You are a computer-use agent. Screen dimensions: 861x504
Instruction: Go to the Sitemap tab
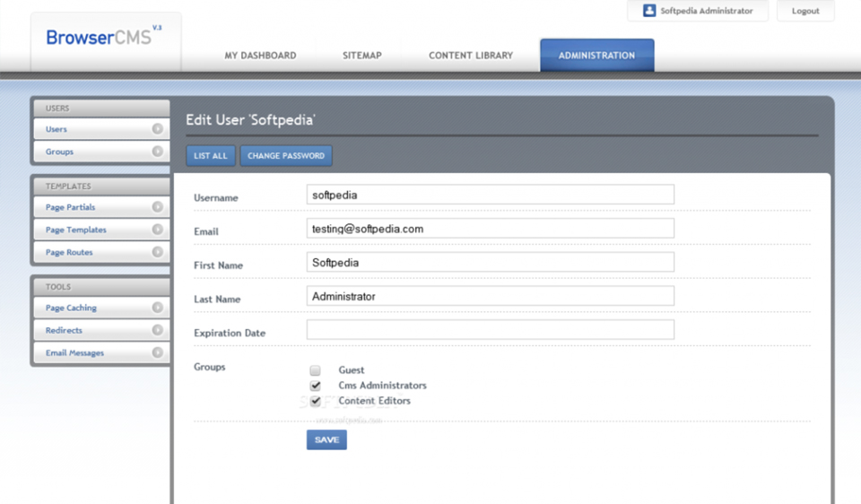[362, 56]
